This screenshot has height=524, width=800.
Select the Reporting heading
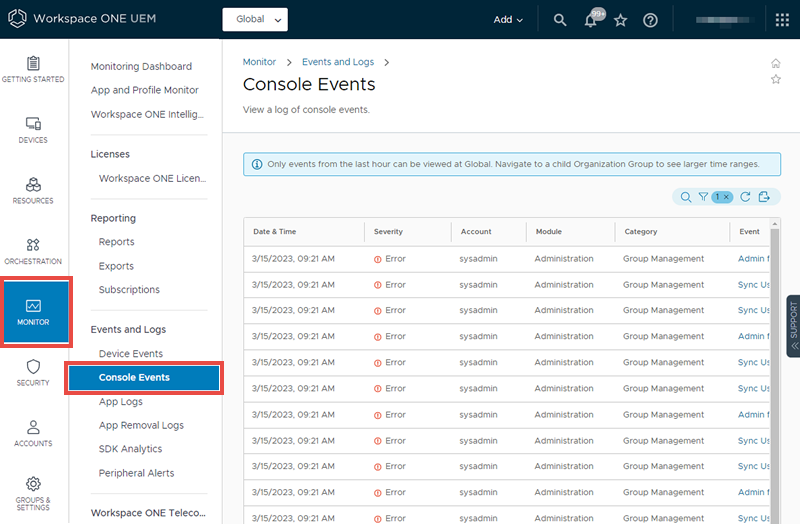113,218
